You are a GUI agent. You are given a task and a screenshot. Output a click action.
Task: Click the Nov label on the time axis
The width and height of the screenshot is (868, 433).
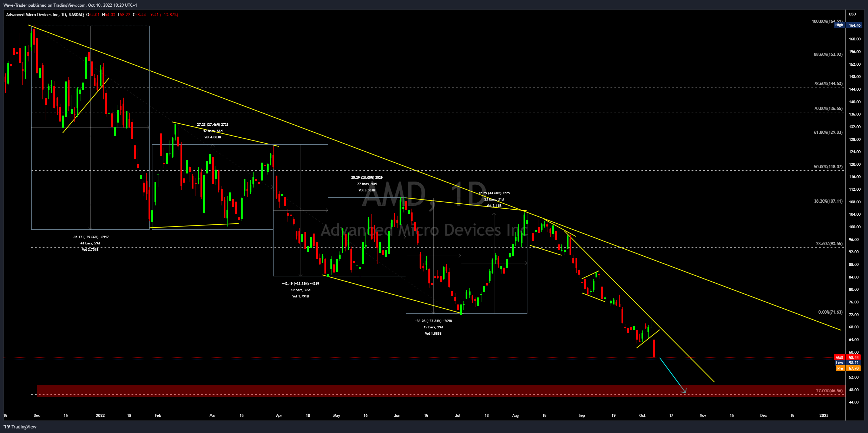click(x=703, y=415)
